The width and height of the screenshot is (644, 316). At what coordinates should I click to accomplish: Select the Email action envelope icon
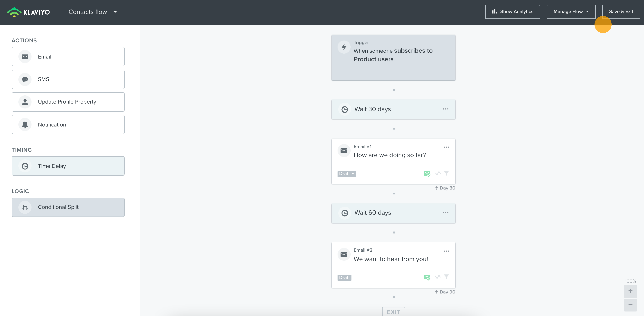(25, 57)
